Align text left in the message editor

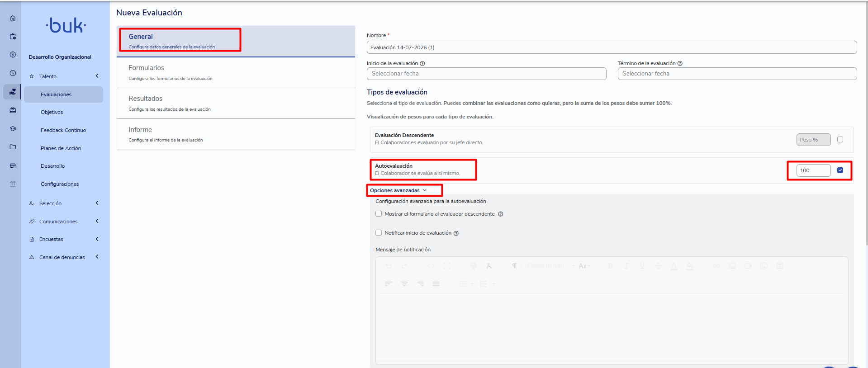coord(389,284)
